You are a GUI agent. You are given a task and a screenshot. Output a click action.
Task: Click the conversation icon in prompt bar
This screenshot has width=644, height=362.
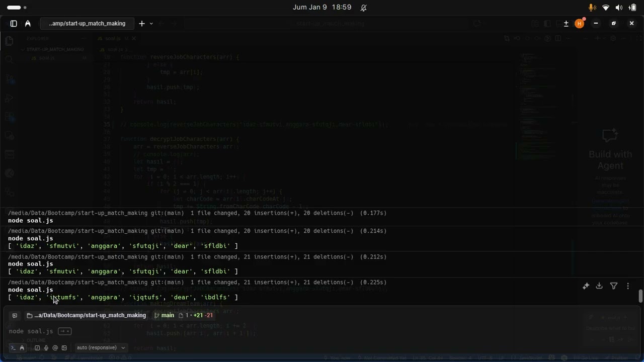pyautogui.click(x=15, y=315)
